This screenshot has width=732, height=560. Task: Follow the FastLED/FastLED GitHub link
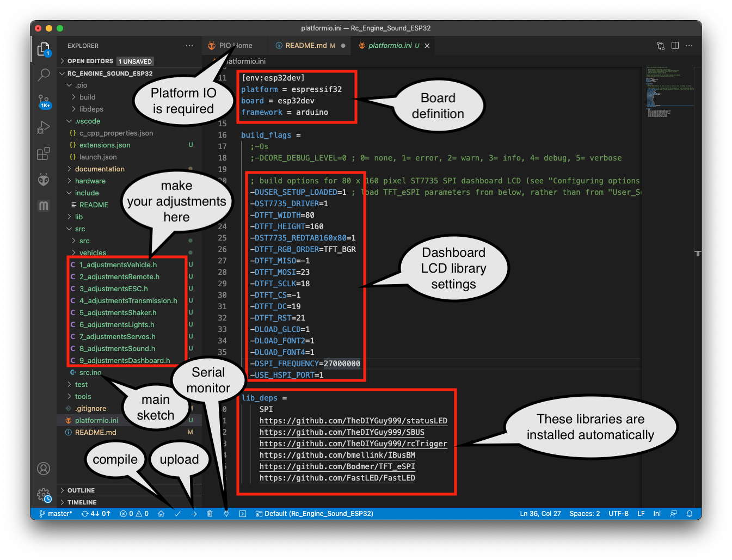tap(337, 478)
